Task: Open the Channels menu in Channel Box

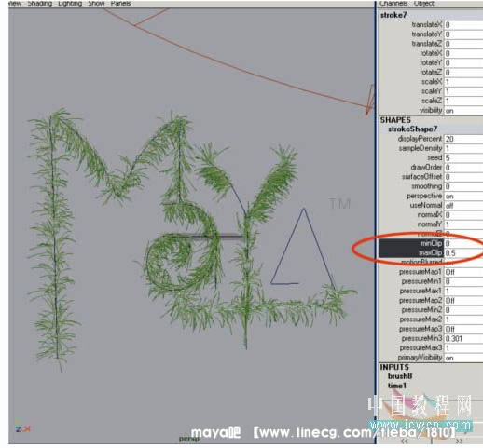Action: [393, 4]
